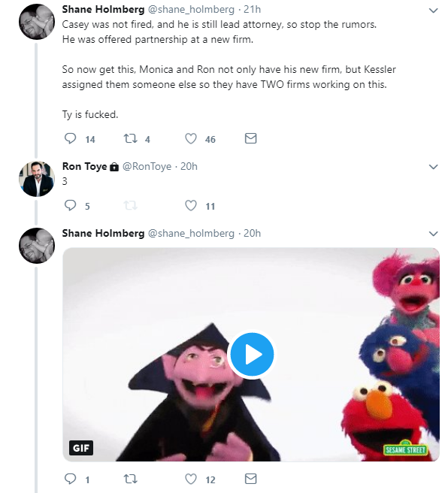This screenshot has width=448, height=493.
Task: Open chevron menu on Shane's GIF tweet
Action: point(433,234)
